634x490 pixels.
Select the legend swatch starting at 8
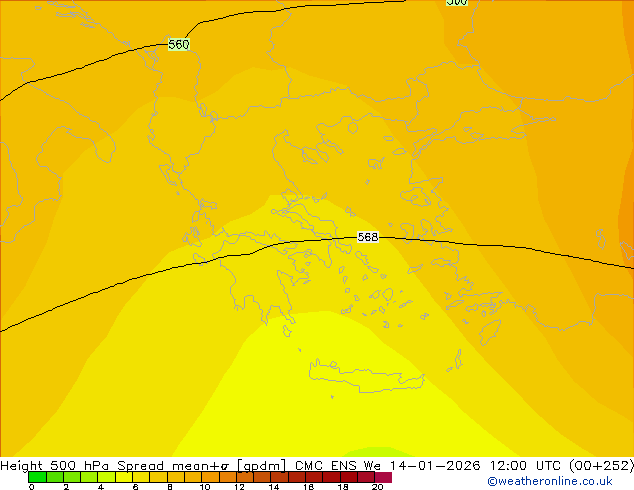[x=175, y=477]
